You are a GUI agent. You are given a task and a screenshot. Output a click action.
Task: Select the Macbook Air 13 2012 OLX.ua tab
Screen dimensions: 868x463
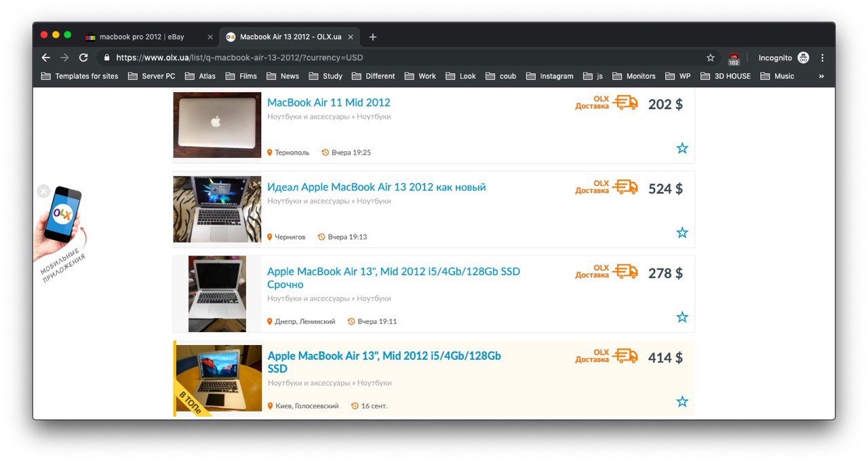[290, 37]
